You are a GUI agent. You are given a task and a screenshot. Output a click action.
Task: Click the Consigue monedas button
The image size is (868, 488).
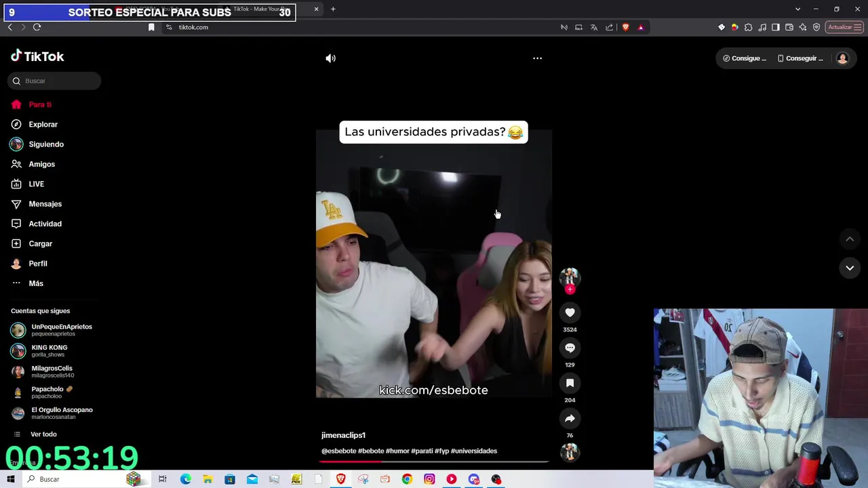click(x=745, y=58)
